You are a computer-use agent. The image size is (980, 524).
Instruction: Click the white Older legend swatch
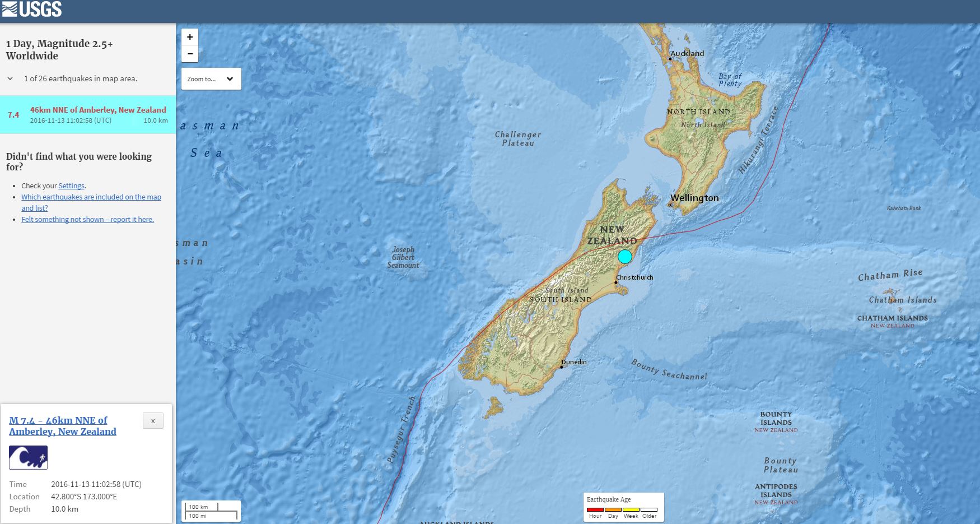pos(649,509)
